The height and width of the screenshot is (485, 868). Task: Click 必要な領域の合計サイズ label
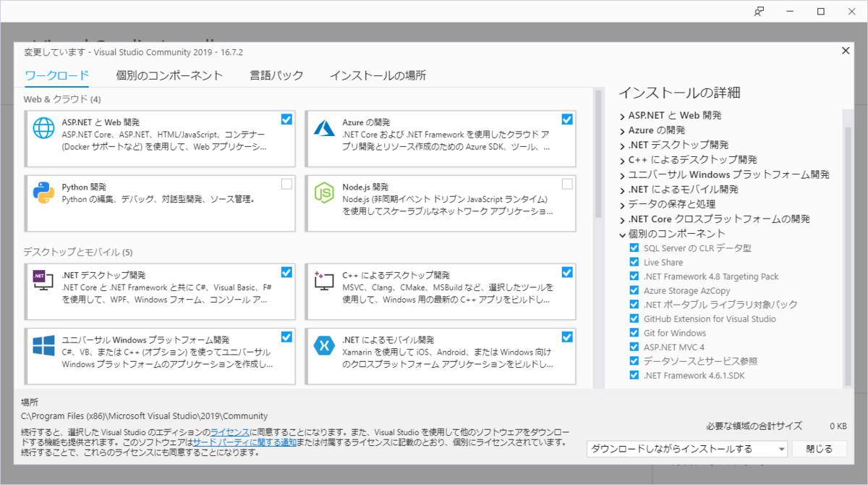pyautogui.click(x=756, y=426)
